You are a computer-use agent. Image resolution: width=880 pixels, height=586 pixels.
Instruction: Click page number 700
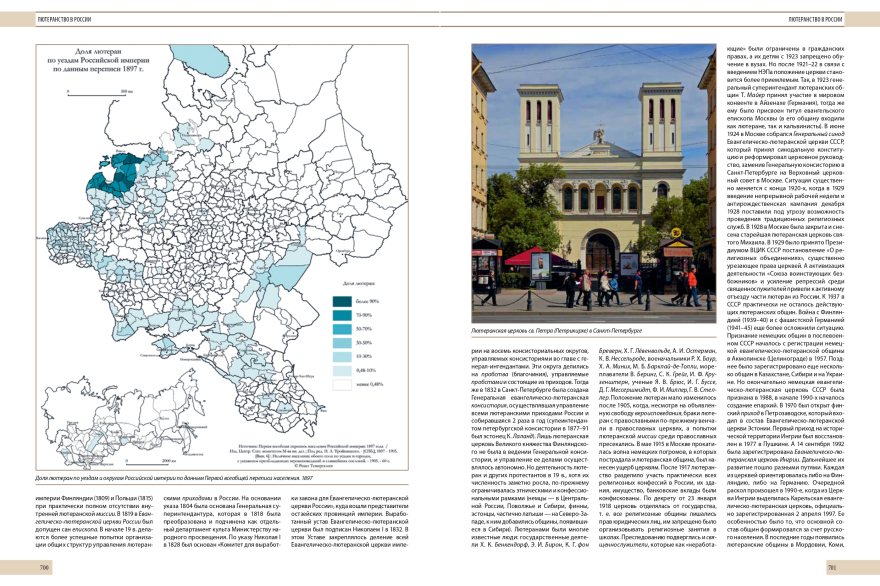point(43,567)
